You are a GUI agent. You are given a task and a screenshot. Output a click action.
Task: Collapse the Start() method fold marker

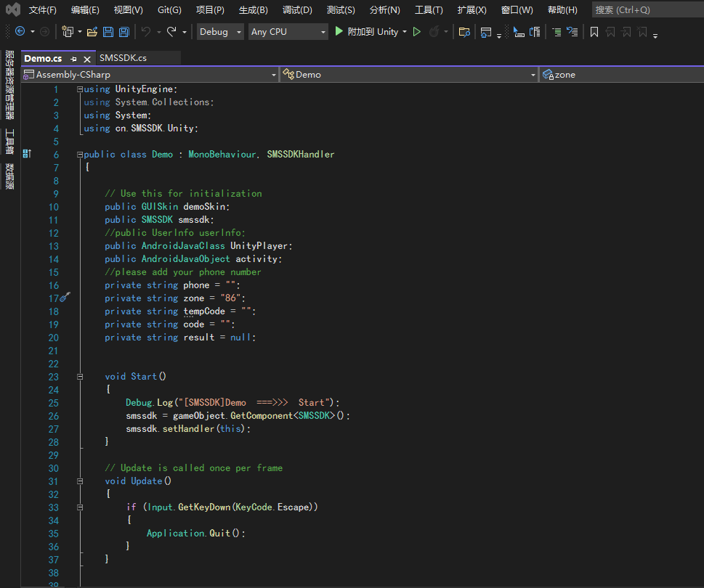click(x=80, y=377)
